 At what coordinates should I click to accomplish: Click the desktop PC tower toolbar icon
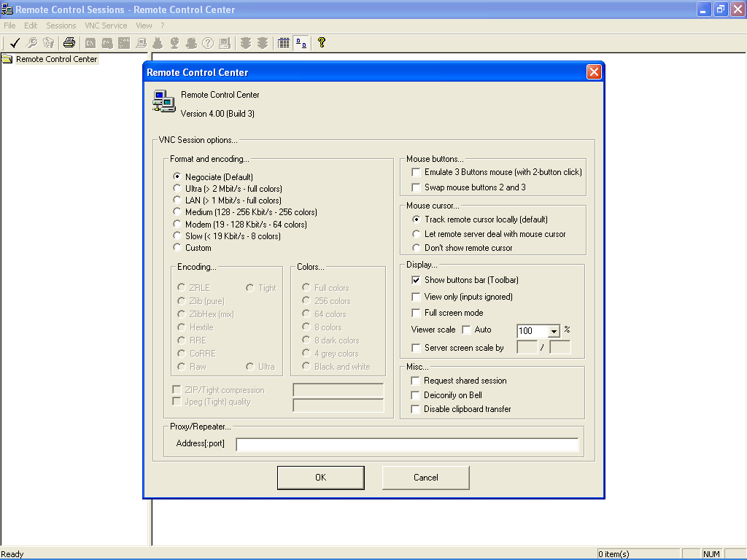tap(225, 43)
